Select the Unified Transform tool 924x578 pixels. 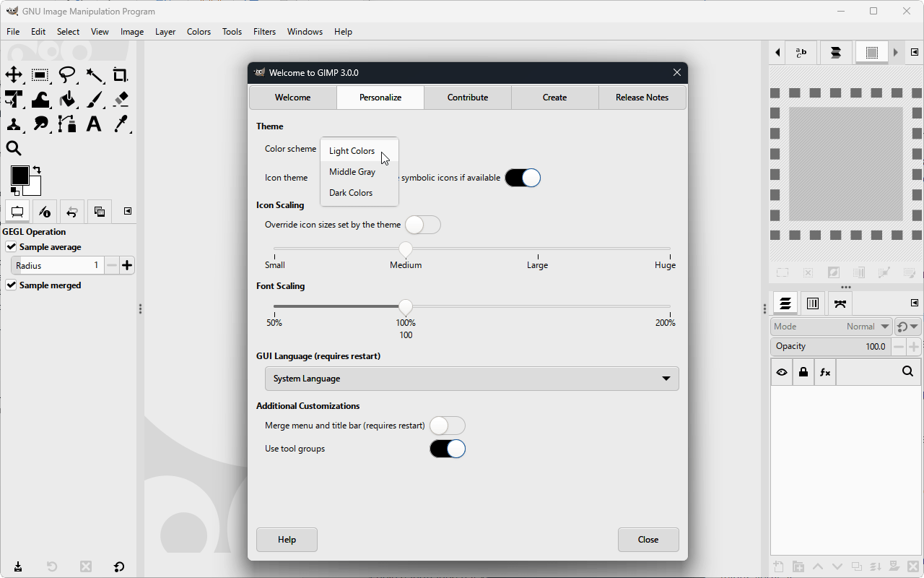pos(14,99)
